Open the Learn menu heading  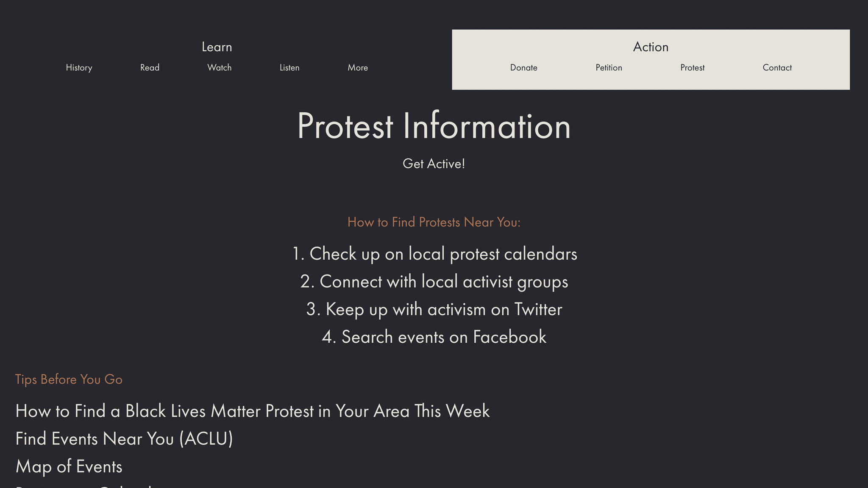pos(217,47)
